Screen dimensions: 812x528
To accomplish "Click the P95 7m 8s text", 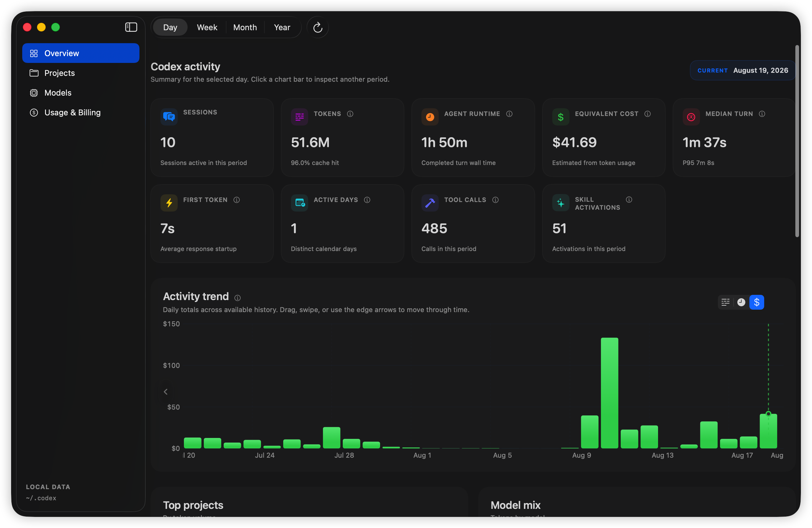I will (x=698, y=163).
